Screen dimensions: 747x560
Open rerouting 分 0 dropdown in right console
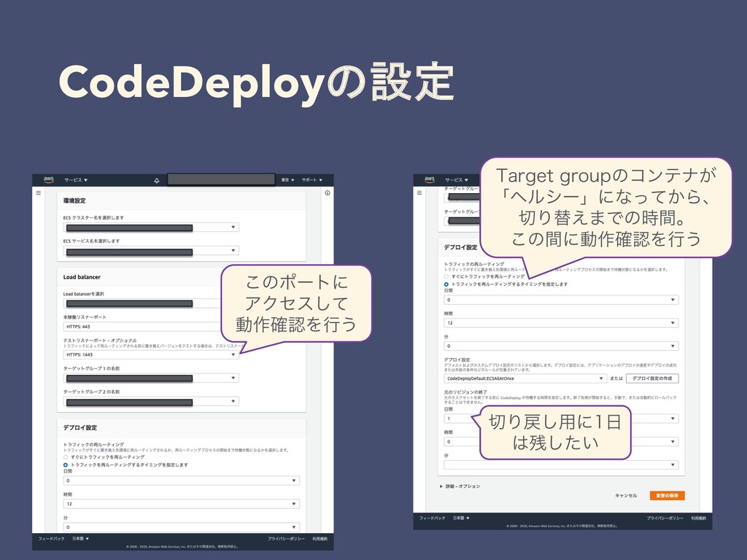click(561, 346)
